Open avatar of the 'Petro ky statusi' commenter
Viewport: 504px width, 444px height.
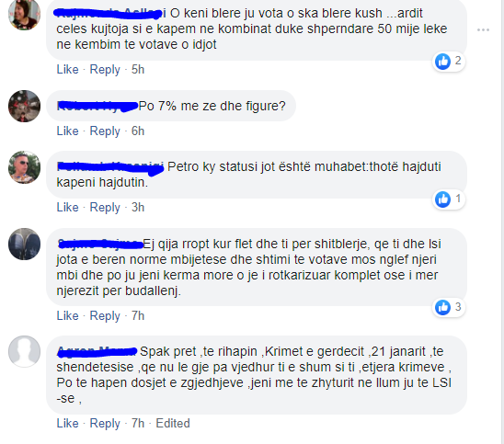pyautogui.click(x=24, y=167)
